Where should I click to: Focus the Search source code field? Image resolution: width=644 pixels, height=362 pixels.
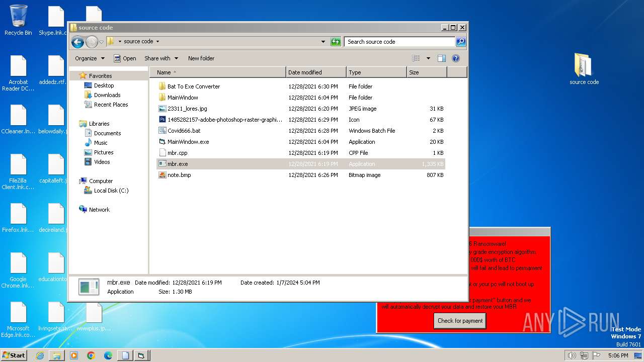[x=400, y=42]
